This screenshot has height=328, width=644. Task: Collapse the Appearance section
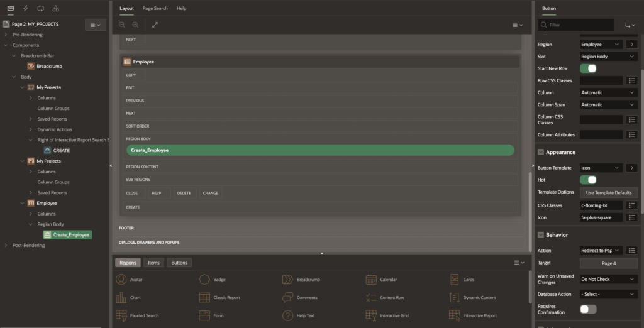(x=541, y=152)
